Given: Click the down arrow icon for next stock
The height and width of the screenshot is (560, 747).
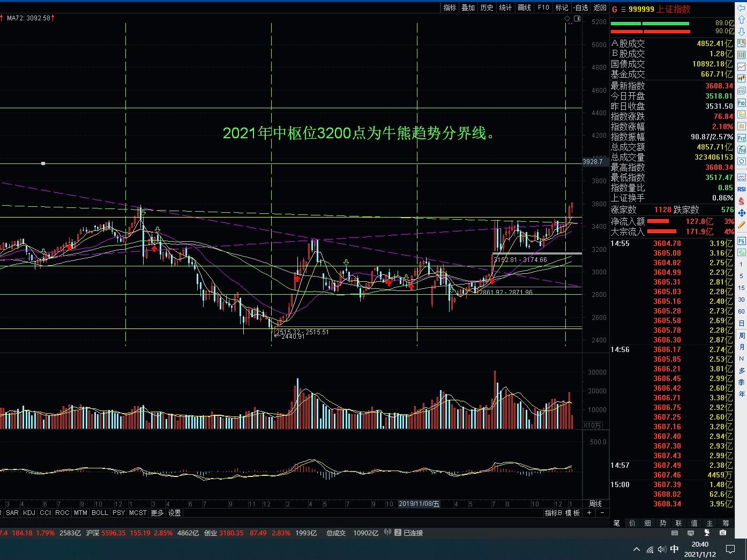Looking at the screenshot, I should point(742,32).
